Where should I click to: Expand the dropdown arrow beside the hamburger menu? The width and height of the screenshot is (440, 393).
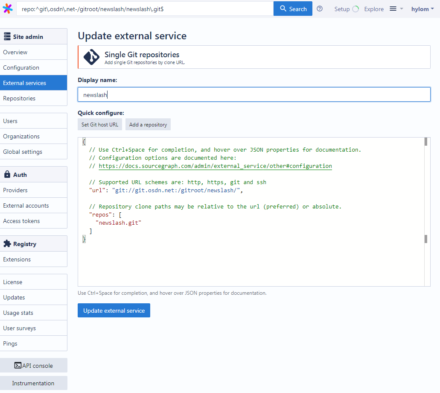pos(402,9)
